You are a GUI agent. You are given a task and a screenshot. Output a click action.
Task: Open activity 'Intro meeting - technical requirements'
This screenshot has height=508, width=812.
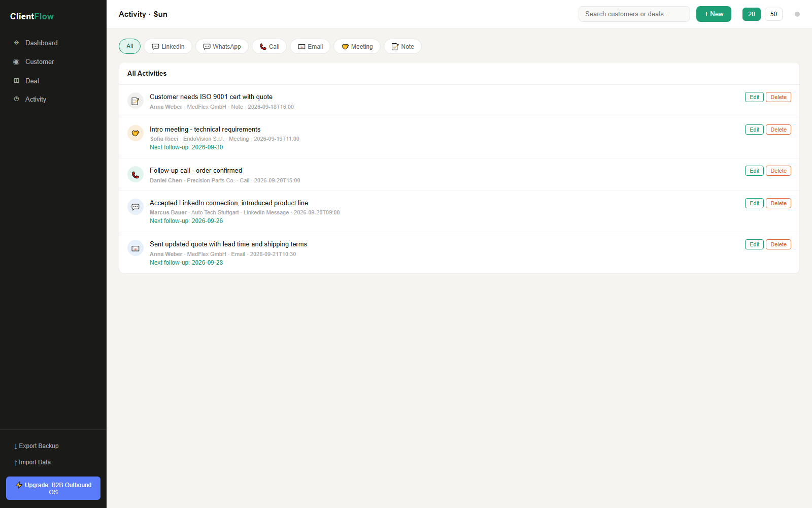click(205, 130)
